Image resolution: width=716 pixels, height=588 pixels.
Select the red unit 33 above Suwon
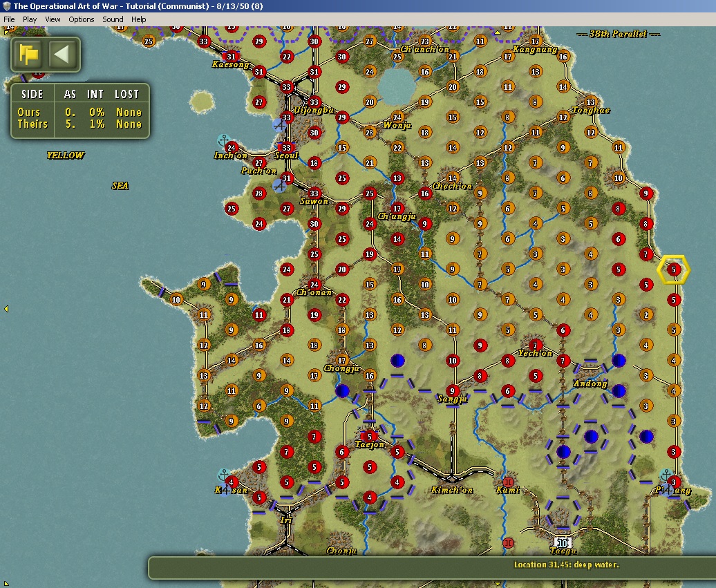click(314, 193)
